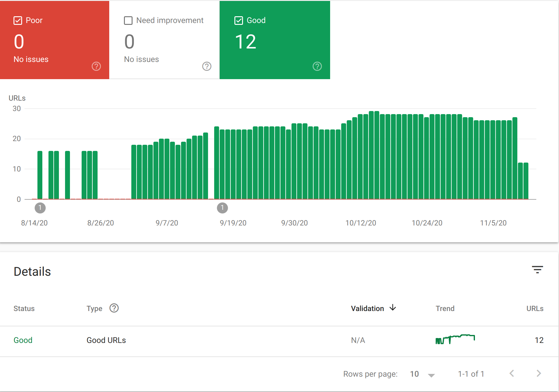Click the Status column header
This screenshot has width=559, height=392.
tap(24, 309)
